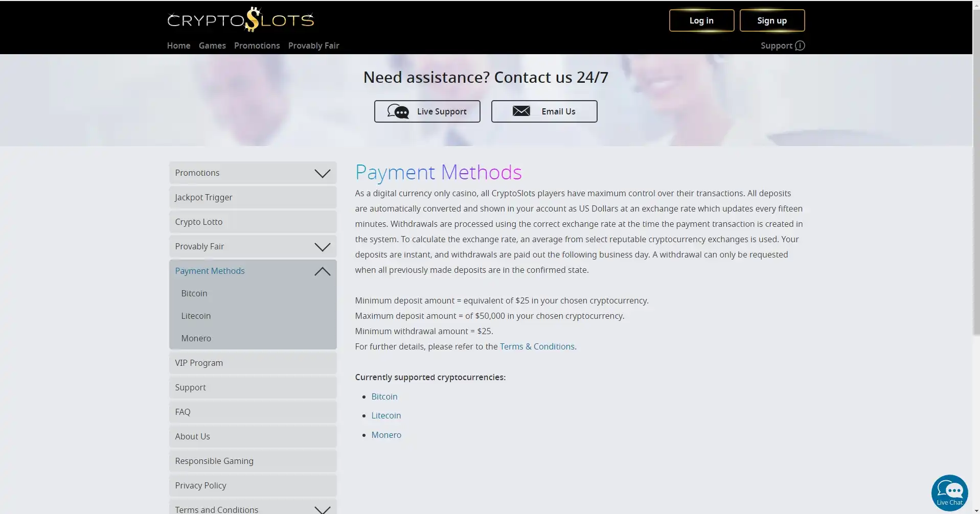Follow the Monero link in supported cryptocurrencies list
The width and height of the screenshot is (980, 514).
[x=386, y=435]
